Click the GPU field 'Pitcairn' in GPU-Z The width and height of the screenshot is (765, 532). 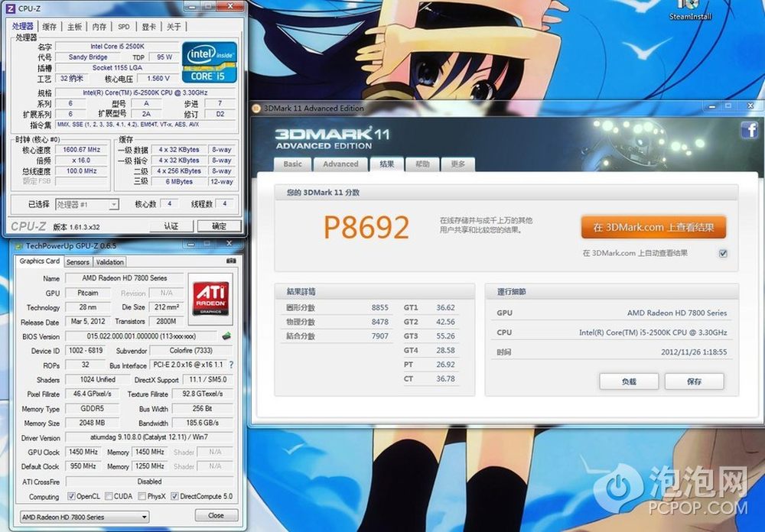pyautogui.click(x=88, y=293)
